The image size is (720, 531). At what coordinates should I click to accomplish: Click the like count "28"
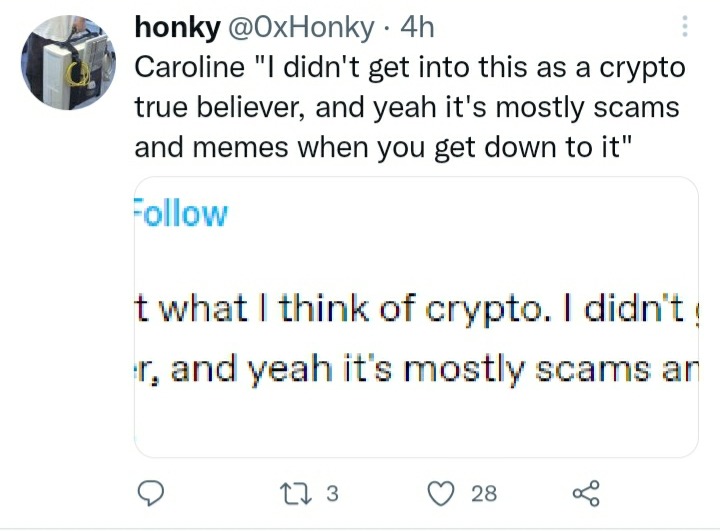484,493
